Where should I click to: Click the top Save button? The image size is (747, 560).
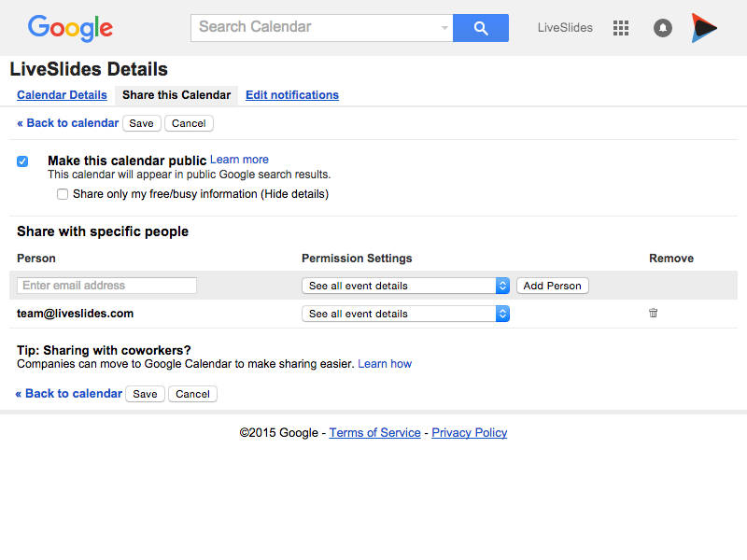coord(142,123)
